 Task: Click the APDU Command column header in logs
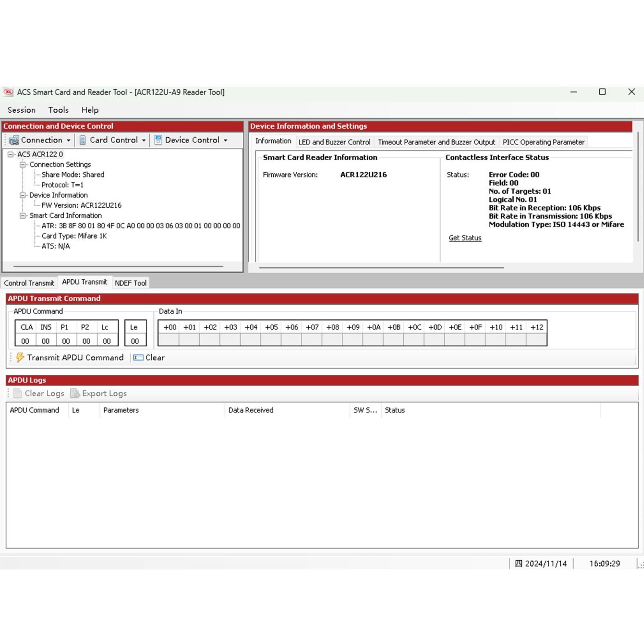(37, 410)
